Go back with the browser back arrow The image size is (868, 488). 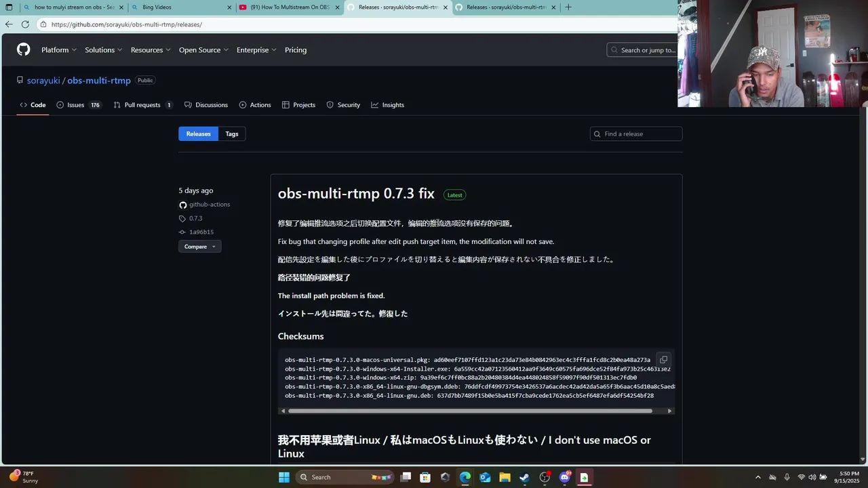coord(9,24)
